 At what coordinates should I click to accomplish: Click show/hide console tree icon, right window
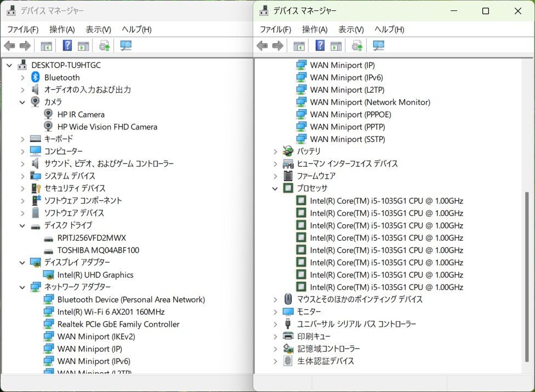click(x=299, y=46)
